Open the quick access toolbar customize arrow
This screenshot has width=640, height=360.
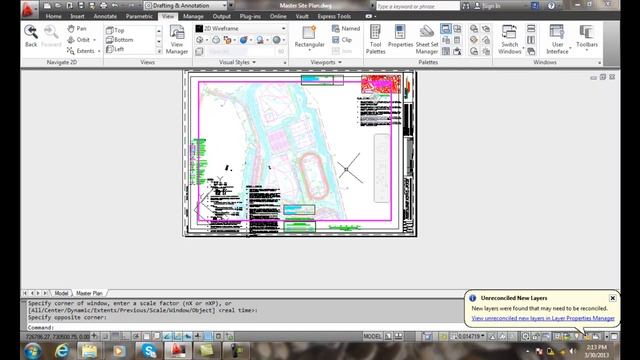[x=231, y=6]
